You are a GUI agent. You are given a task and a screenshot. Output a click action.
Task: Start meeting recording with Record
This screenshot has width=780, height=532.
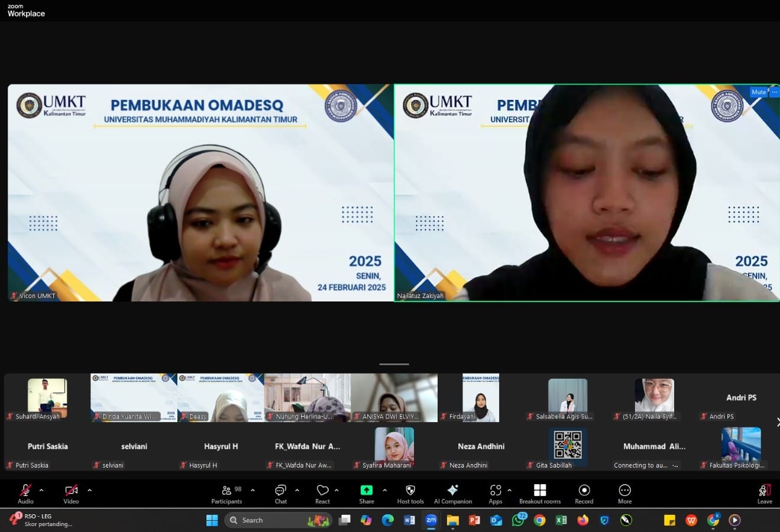point(584,494)
